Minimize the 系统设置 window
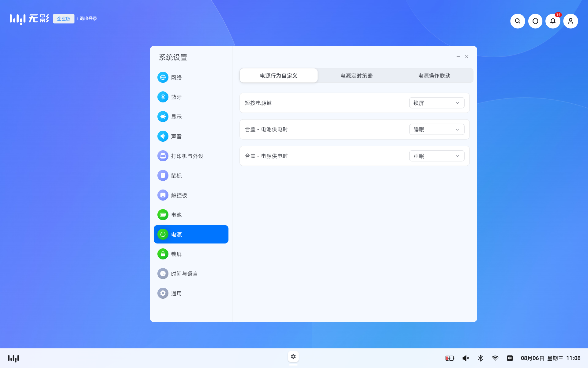588x368 pixels. tap(458, 56)
